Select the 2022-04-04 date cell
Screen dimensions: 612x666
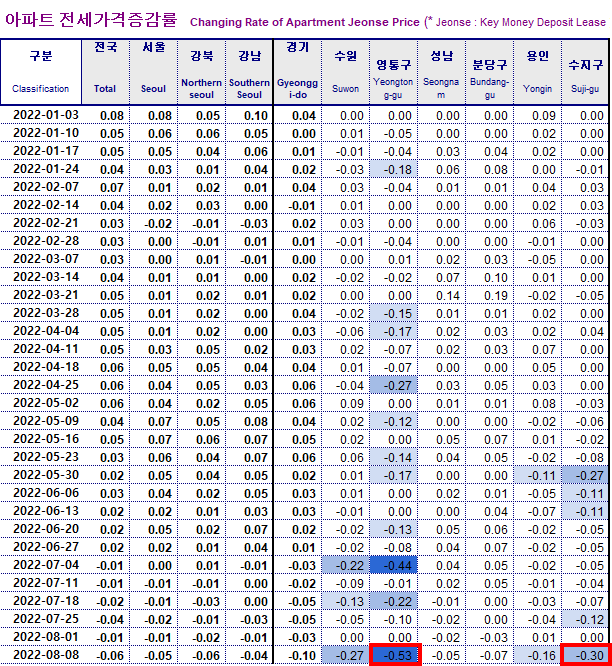pyautogui.click(x=46, y=331)
